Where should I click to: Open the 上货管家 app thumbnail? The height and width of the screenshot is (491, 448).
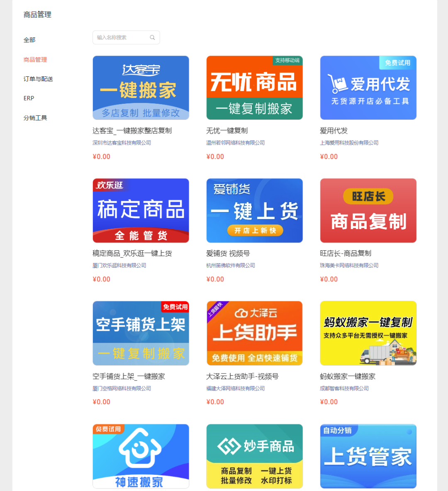(368, 456)
